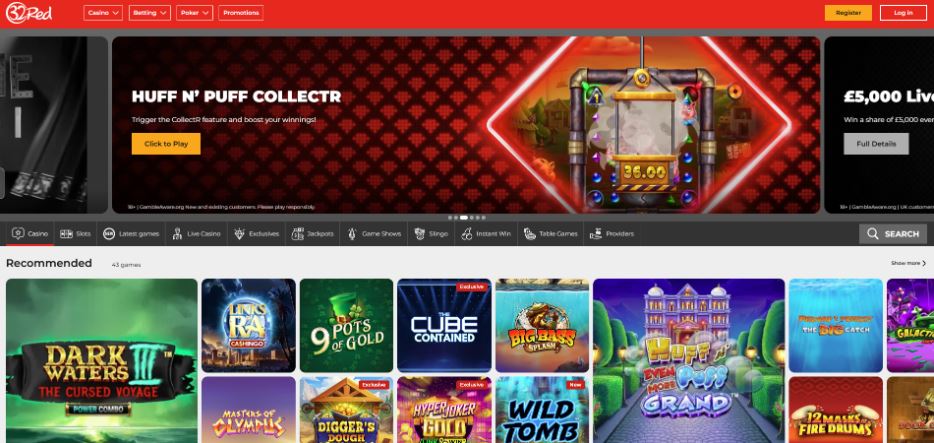
Task: Click the GambleAware.org disclaimer on main banner
Action: [221, 207]
